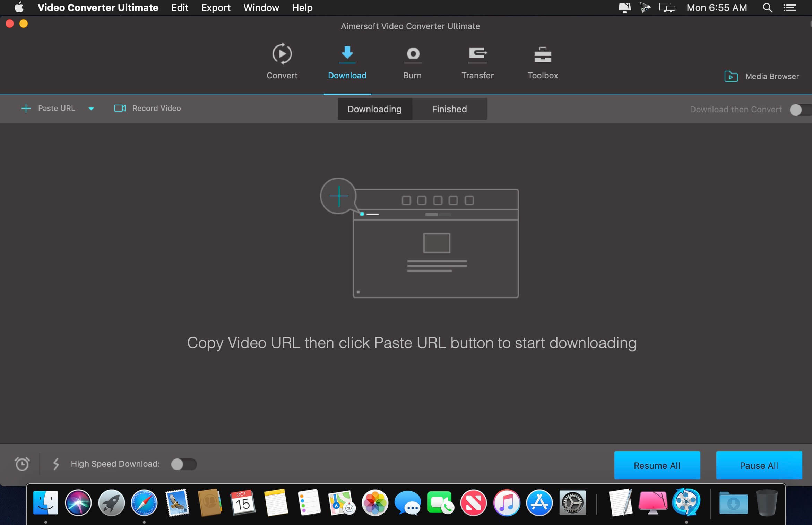Enable High Speed Download

pos(184,464)
